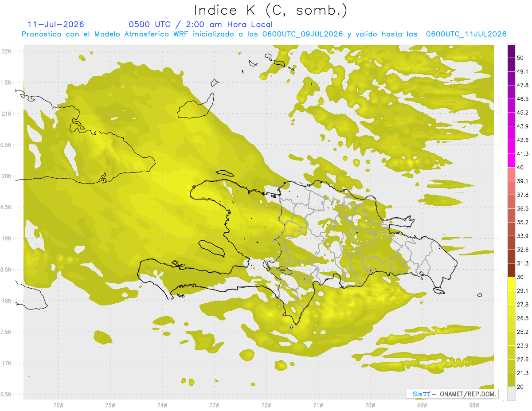Click the colorbar value '26.5'
The height and width of the screenshot is (411, 532).
click(x=523, y=318)
